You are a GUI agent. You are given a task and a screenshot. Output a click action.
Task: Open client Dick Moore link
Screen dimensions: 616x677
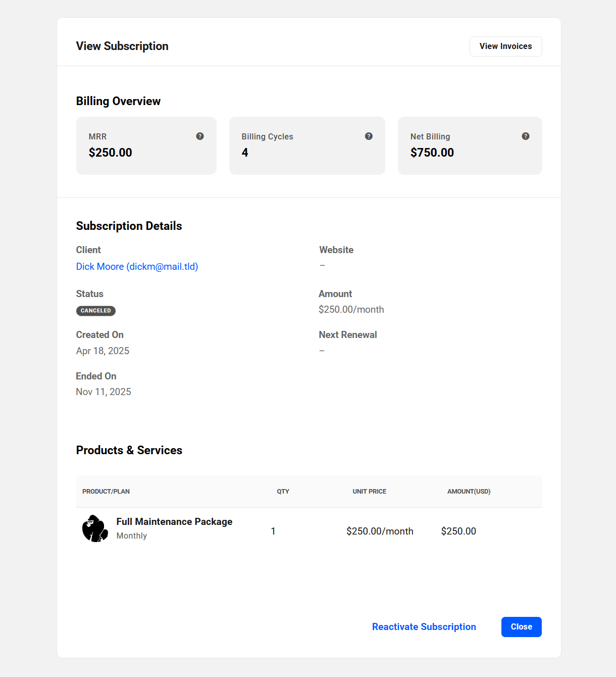pos(137,267)
